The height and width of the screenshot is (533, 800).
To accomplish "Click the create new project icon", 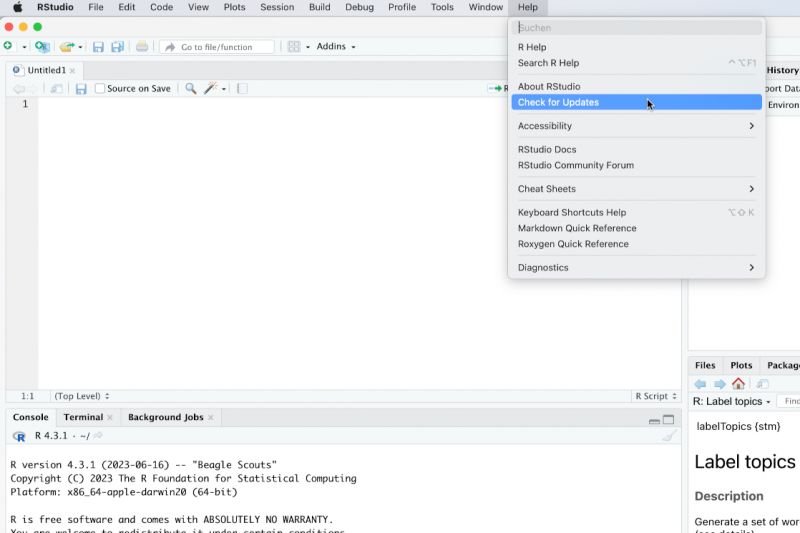I will (42, 47).
